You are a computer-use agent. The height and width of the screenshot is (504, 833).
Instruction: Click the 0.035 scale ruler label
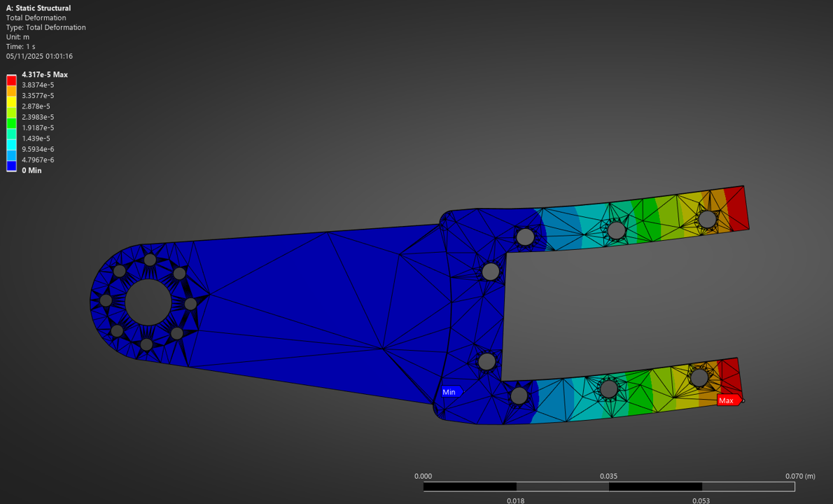[x=608, y=475]
